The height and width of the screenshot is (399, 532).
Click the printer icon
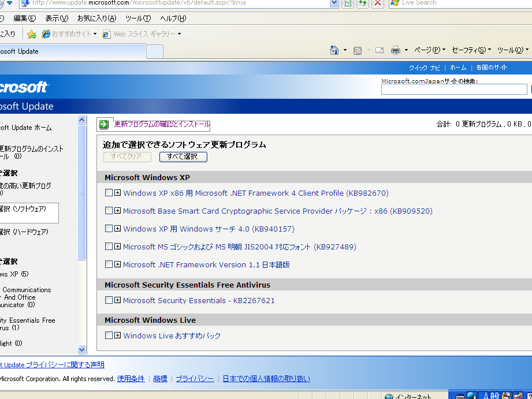point(396,51)
